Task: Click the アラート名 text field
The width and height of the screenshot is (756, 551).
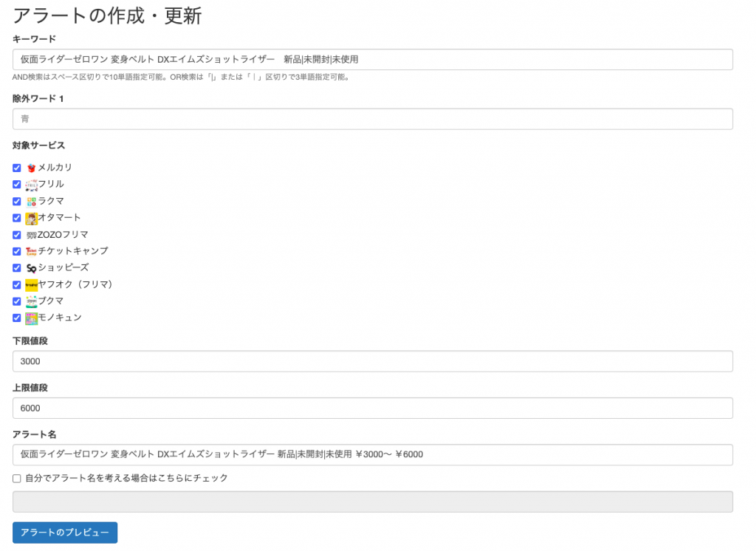Action: (x=372, y=454)
